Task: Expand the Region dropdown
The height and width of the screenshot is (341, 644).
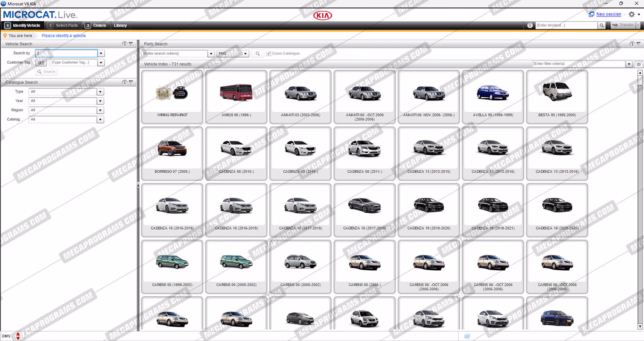Action: [100, 110]
